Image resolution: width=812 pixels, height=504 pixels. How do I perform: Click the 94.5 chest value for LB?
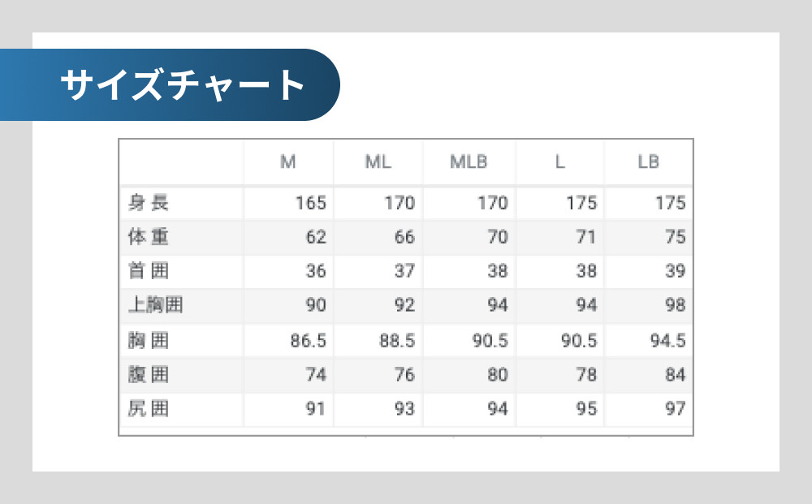668,341
